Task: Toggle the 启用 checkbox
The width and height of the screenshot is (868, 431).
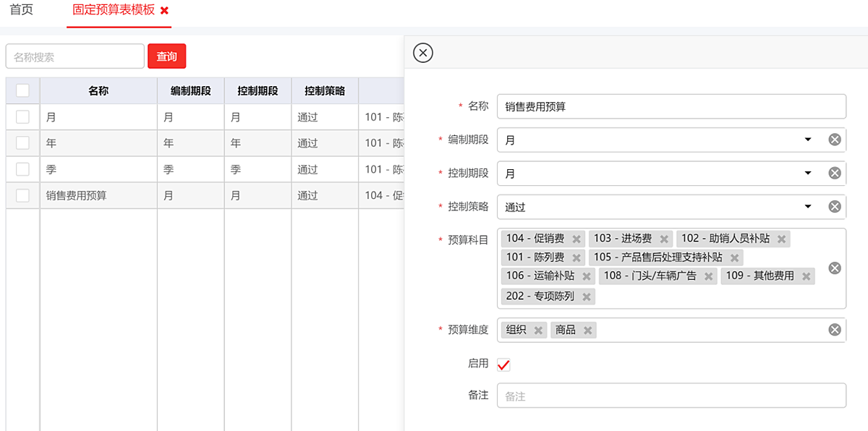Action: (503, 364)
